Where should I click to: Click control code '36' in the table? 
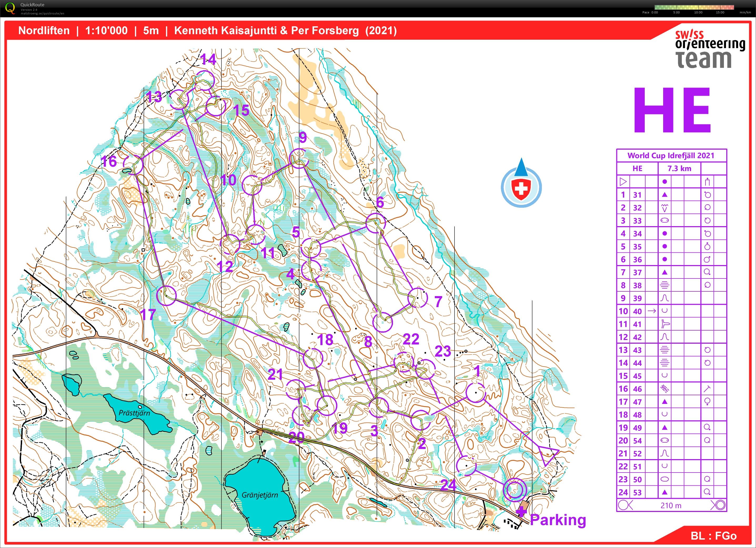pyautogui.click(x=637, y=260)
